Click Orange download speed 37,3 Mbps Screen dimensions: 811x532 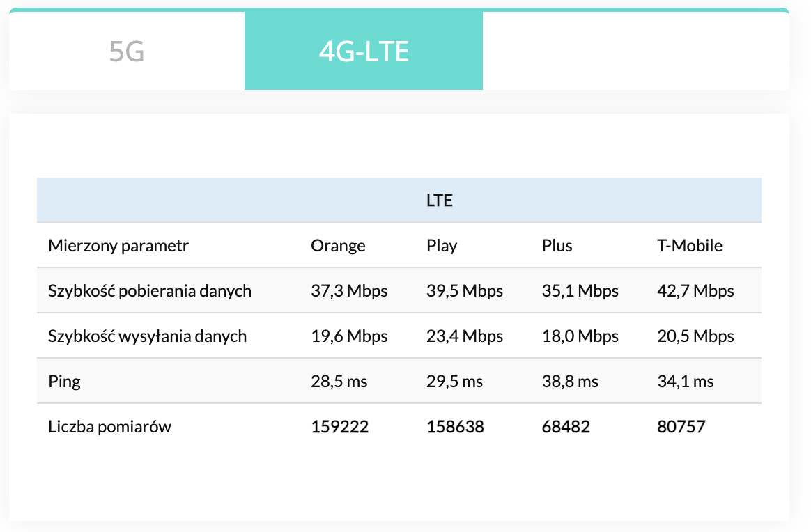[349, 290]
